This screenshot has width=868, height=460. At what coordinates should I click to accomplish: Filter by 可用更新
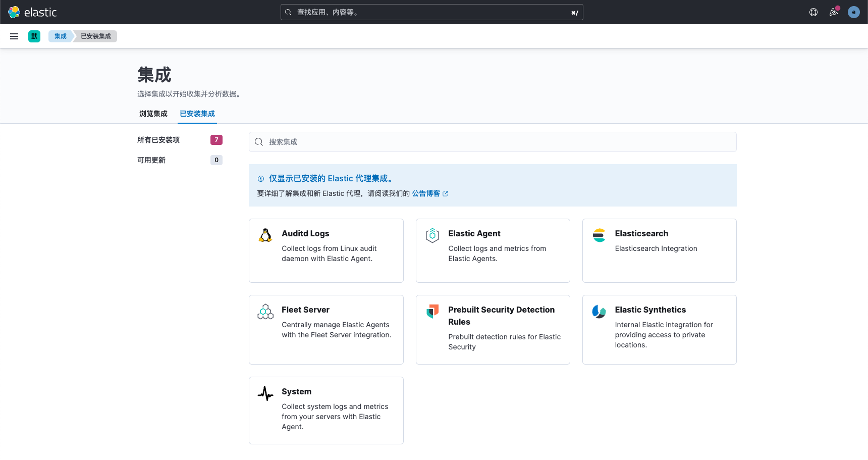pyautogui.click(x=151, y=160)
